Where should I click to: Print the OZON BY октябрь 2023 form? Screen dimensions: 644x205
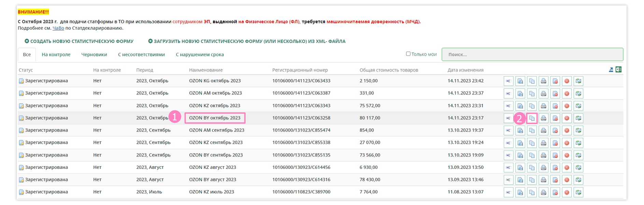(x=543, y=118)
